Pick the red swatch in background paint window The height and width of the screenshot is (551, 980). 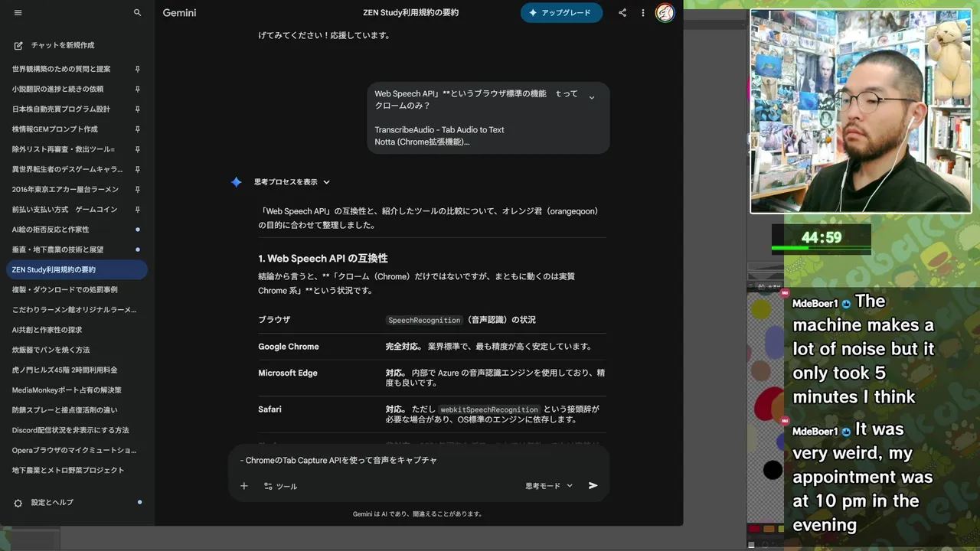click(x=754, y=529)
